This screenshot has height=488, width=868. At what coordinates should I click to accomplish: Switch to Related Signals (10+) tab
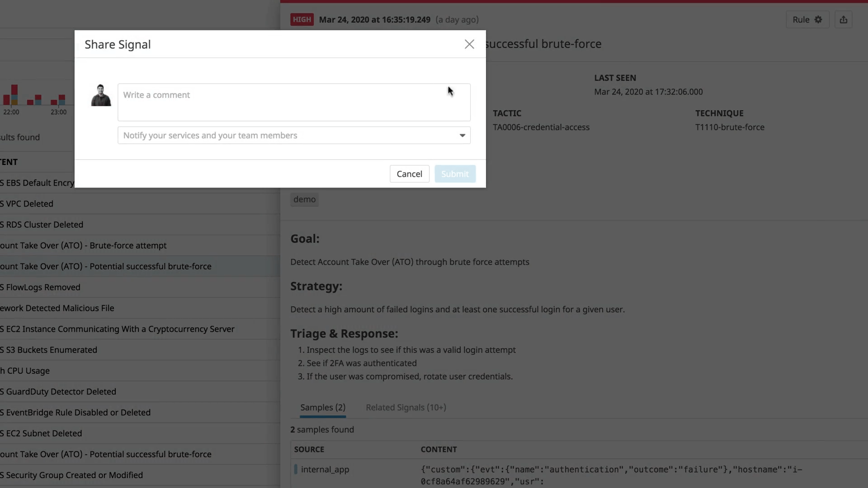pyautogui.click(x=406, y=407)
